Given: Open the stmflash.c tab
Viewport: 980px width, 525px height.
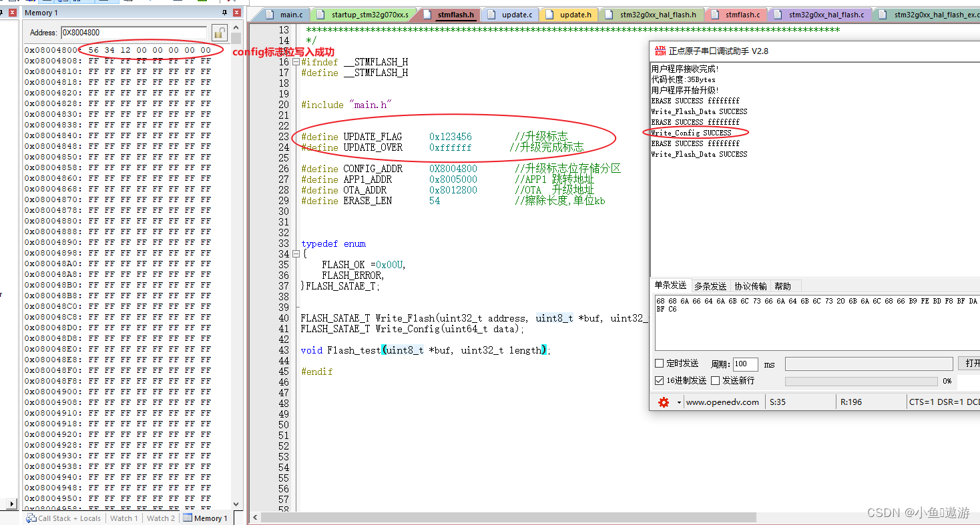Looking at the screenshot, I should click(736, 15).
